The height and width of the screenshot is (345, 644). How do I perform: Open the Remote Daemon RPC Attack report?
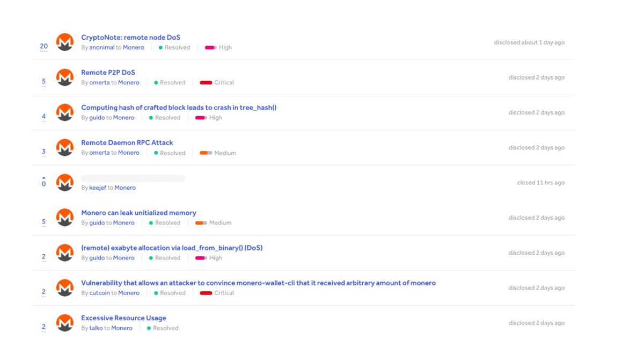(x=127, y=142)
